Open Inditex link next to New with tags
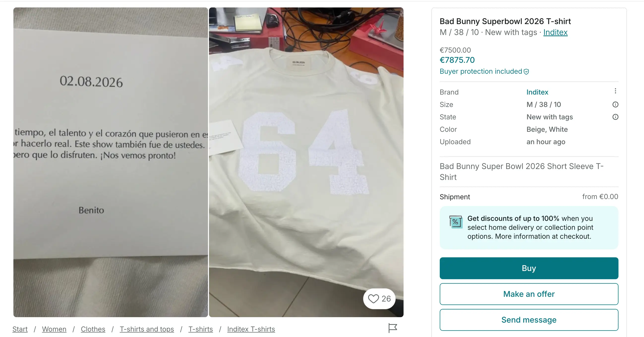This screenshot has height=337, width=644. (555, 32)
